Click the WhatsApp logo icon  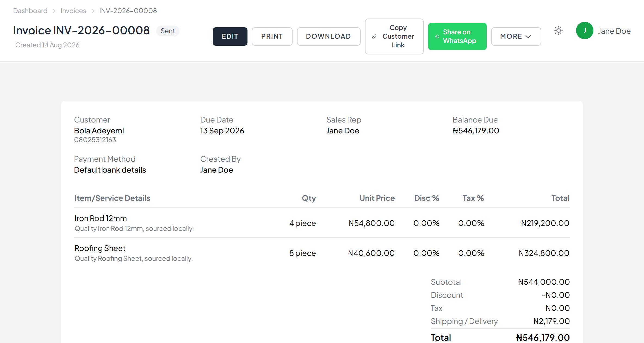point(437,36)
